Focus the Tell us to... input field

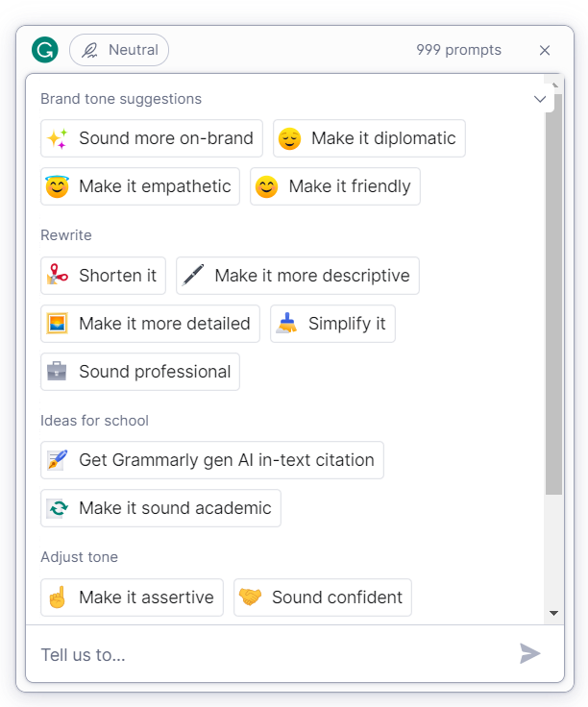pyautogui.click(x=271, y=654)
